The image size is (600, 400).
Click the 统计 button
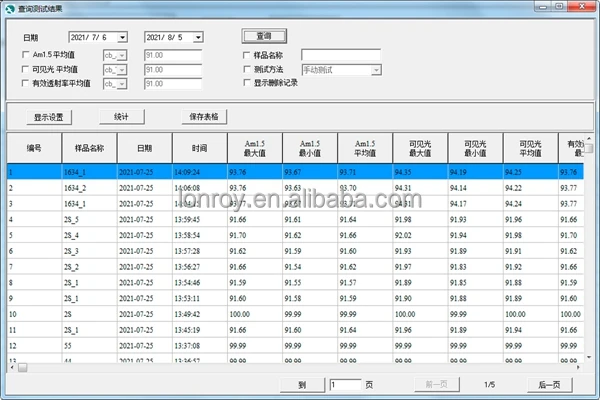pos(121,117)
